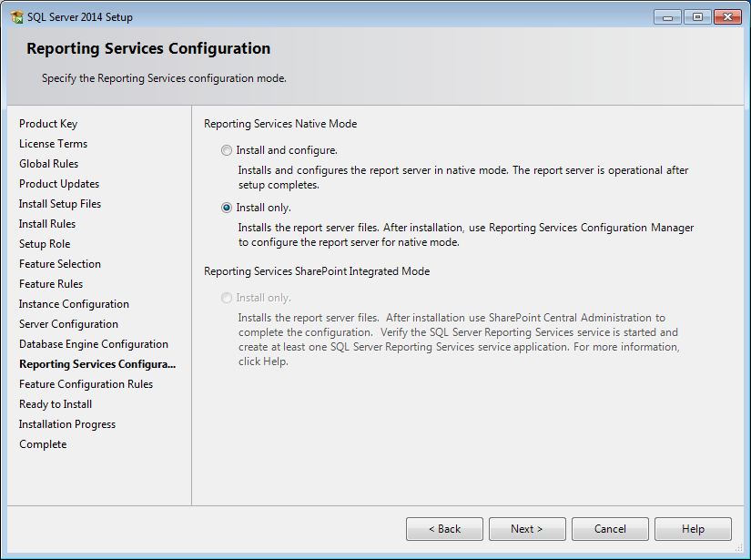Select Feature Selection in sidebar
751x560 pixels.
[59, 263]
